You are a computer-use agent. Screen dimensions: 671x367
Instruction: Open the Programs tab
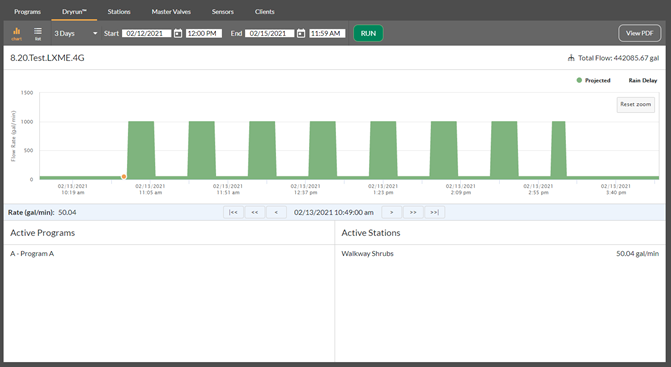click(x=27, y=12)
